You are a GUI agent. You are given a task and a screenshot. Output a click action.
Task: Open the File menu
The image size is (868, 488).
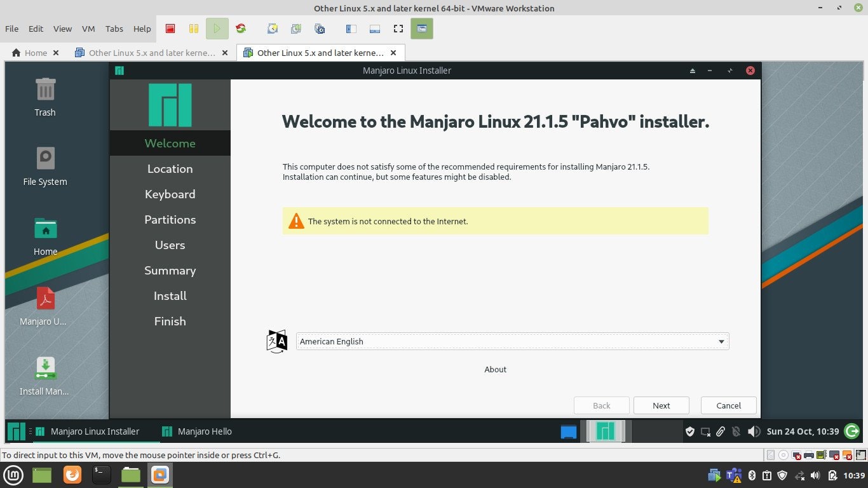pos(12,29)
